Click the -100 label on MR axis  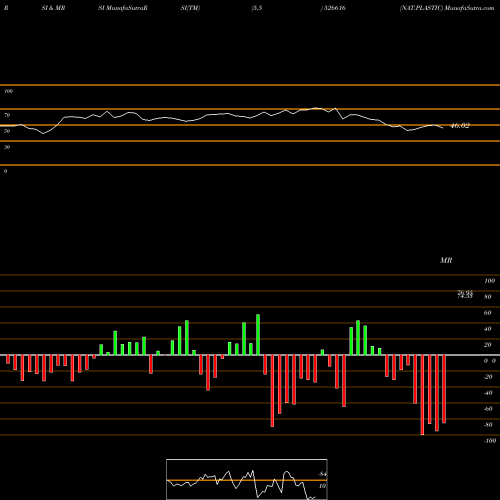490,441
